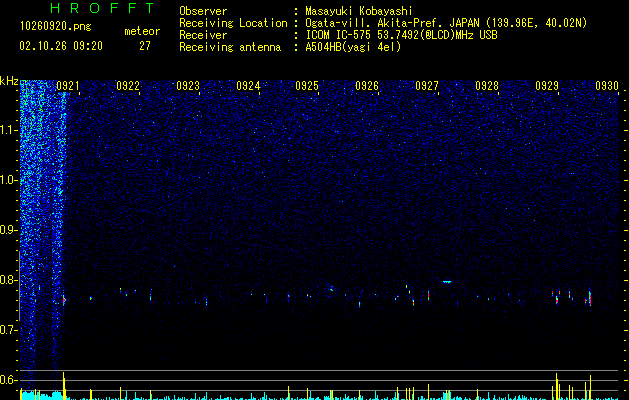The height and width of the screenshot is (400, 629).
Task: Click the 0930 time marker
Action: (x=607, y=86)
